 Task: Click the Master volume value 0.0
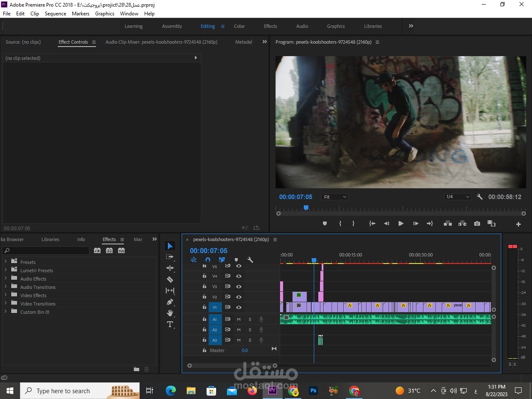[245, 350]
